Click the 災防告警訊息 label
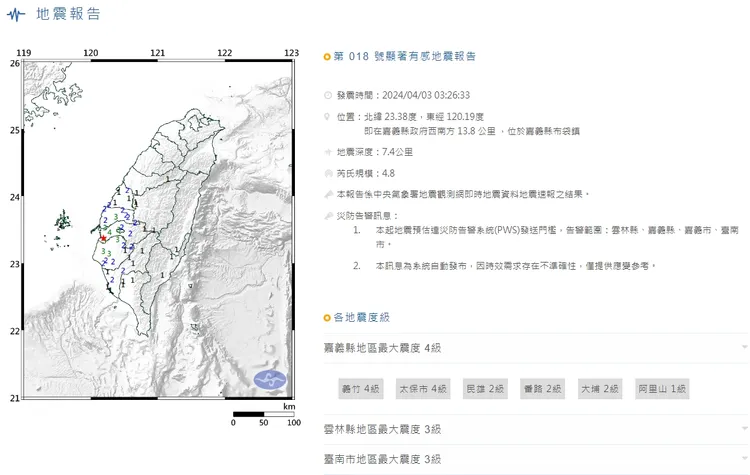This screenshot has width=750, height=475. (367, 216)
